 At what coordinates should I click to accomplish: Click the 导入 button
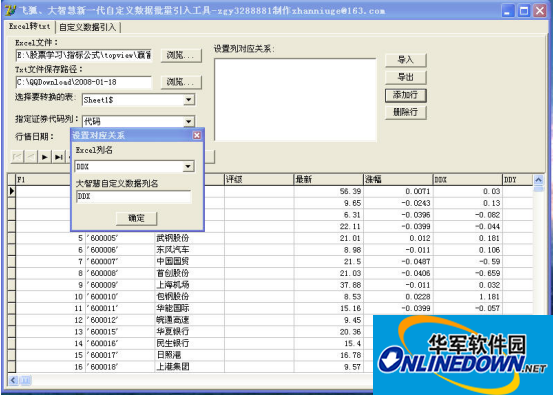click(406, 60)
